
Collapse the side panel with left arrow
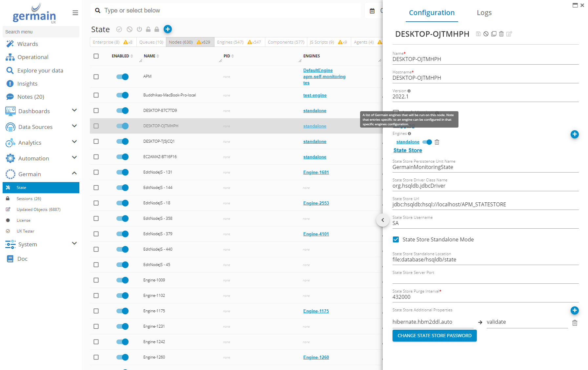382,220
